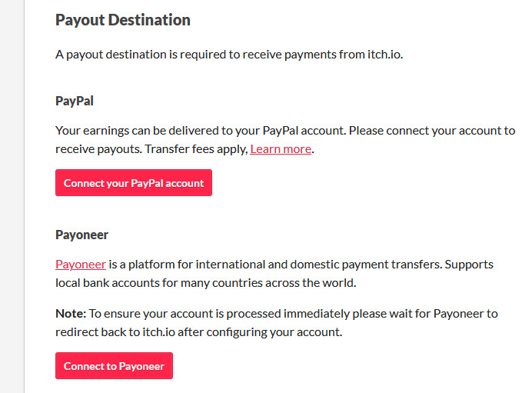Click the PayPal section heading

(x=75, y=101)
